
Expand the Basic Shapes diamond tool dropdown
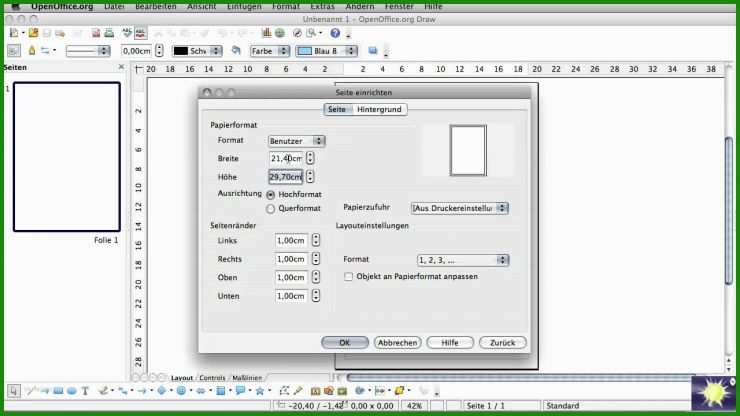[171, 391]
